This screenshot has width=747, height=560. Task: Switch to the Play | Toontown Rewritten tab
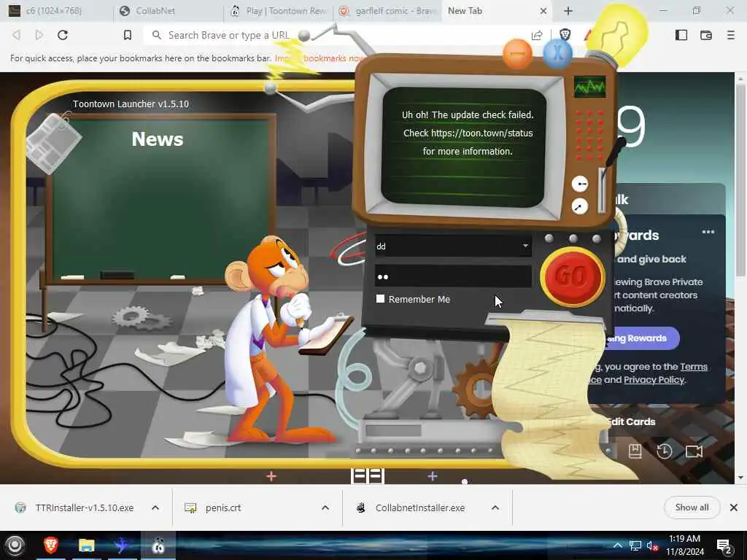coord(279,10)
